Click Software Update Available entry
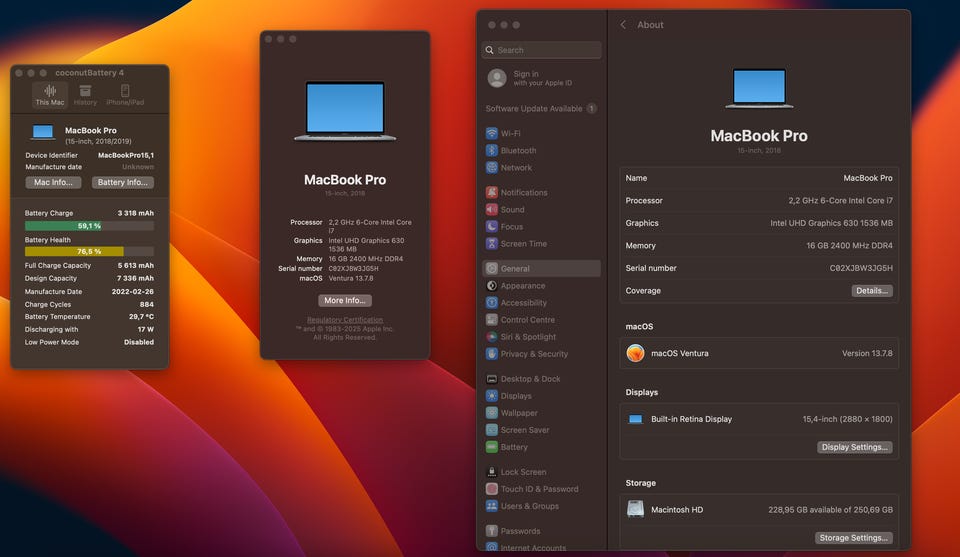The width and height of the screenshot is (960, 557). (541, 108)
